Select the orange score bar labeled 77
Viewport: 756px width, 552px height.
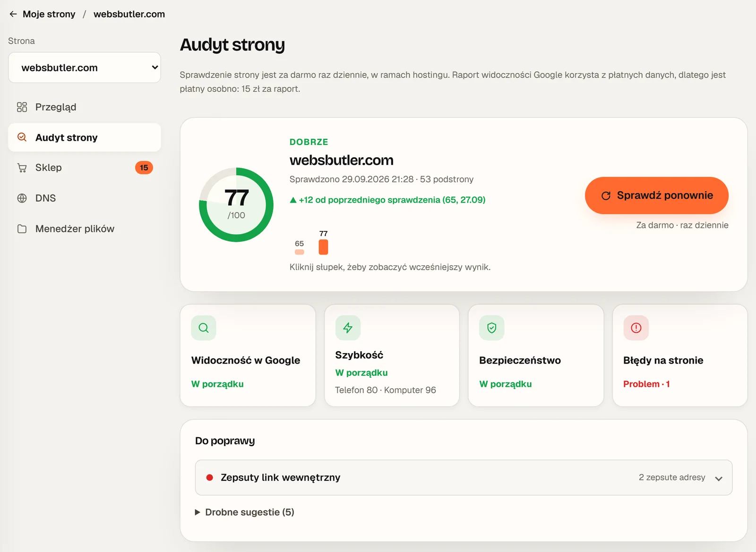[323, 247]
